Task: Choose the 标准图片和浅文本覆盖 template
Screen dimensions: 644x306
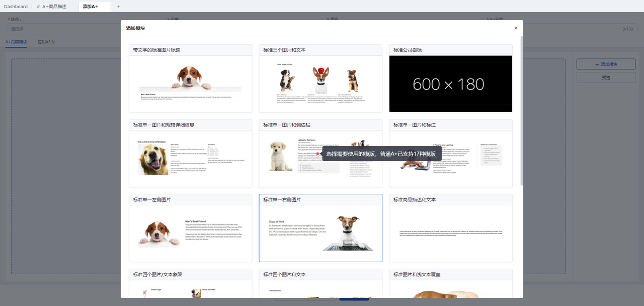Action: pos(451,283)
